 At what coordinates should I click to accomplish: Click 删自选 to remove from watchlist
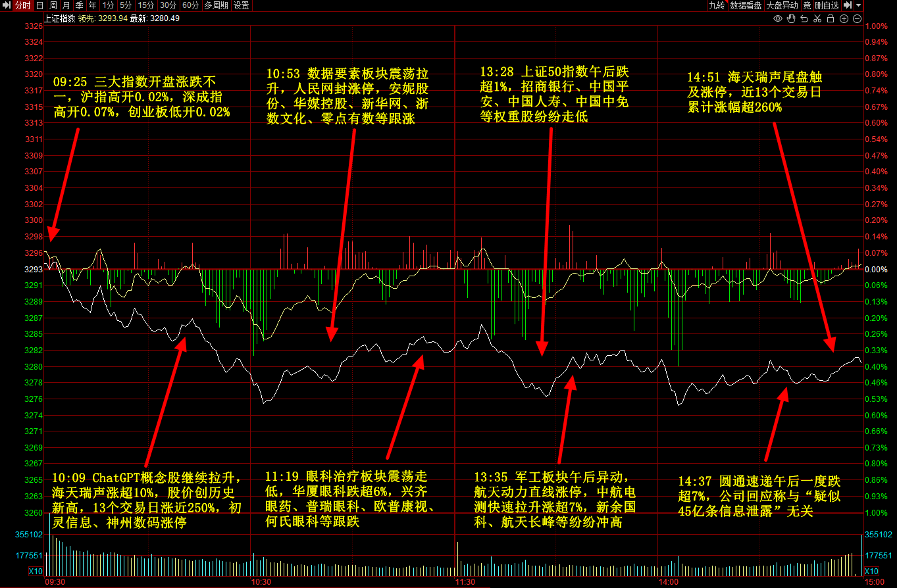click(x=827, y=5)
